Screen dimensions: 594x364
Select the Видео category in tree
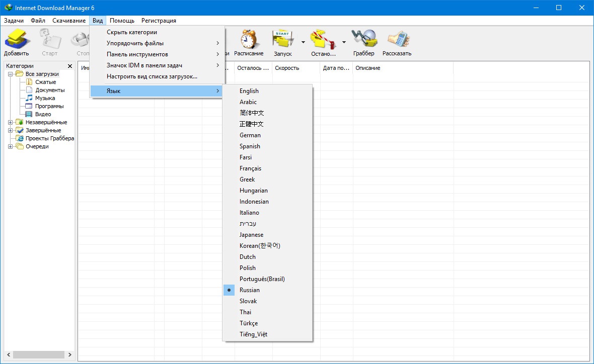[43, 114]
